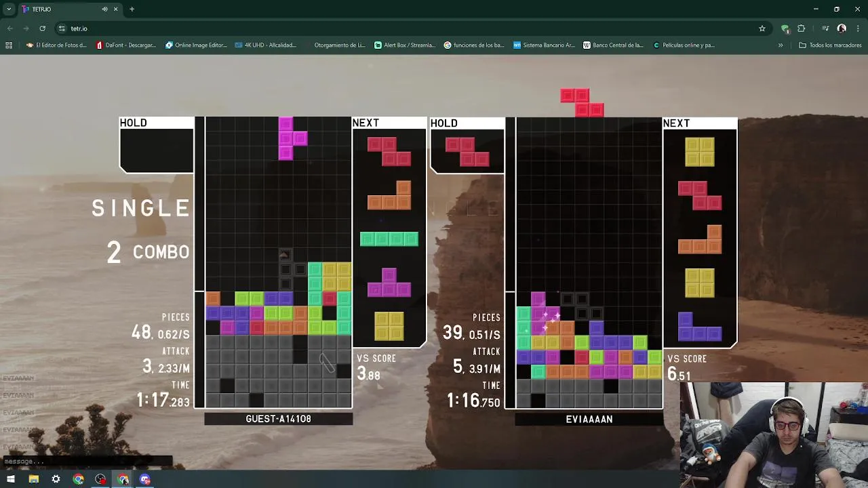The width and height of the screenshot is (868, 488).
Task: Open OBS Studio from the taskbar
Action: point(100,479)
